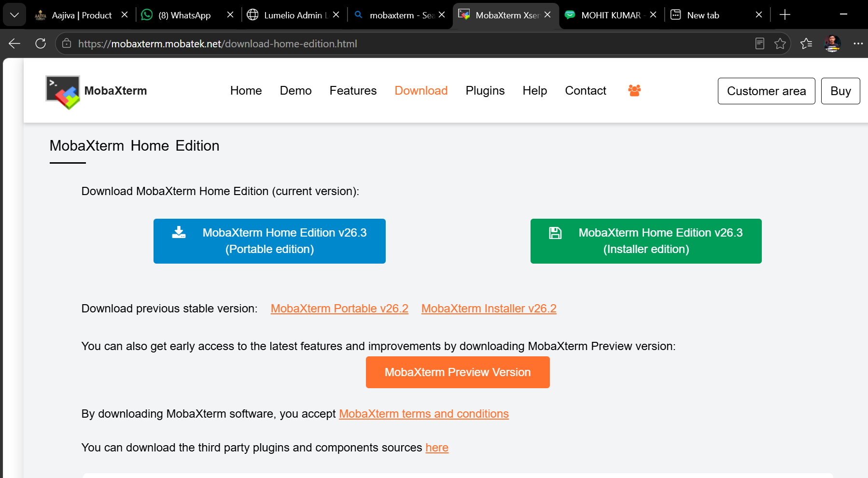Screen dimensions: 868x478
Task: Minimize the browser window
Action: pyautogui.click(x=843, y=14)
